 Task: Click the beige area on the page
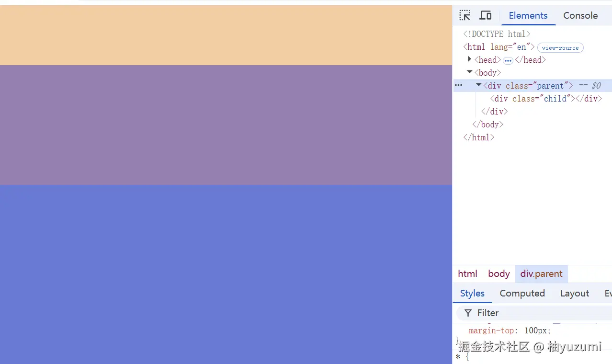click(x=226, y=35)
